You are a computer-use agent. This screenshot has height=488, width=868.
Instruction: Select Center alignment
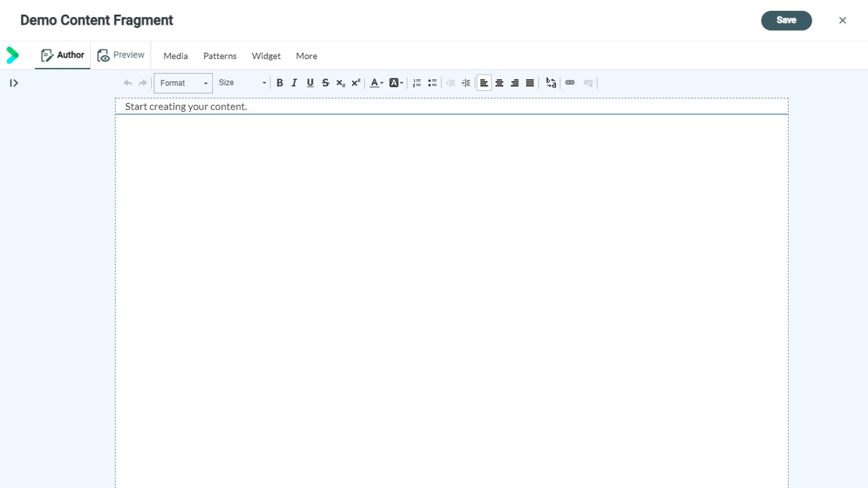tap(499, 83)
